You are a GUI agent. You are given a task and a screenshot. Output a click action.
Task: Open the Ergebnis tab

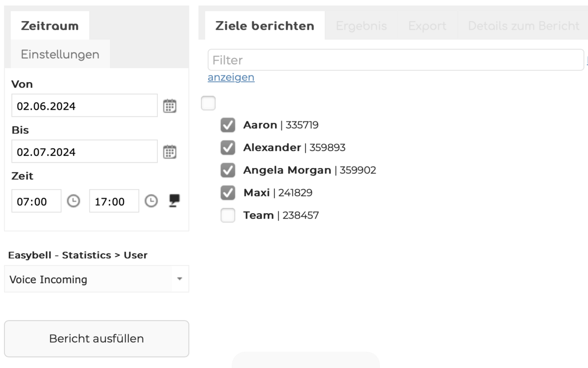tap(361, 26)
